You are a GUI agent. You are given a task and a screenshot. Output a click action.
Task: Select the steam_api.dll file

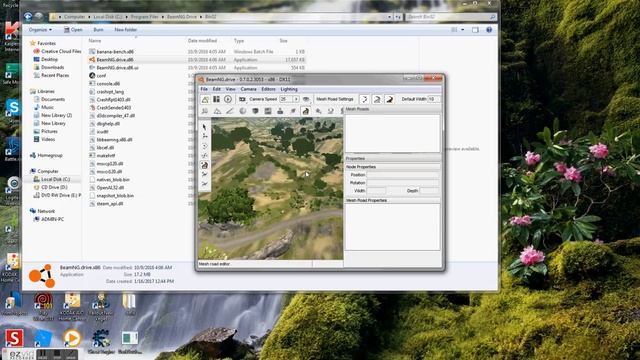tap(106, 204)
